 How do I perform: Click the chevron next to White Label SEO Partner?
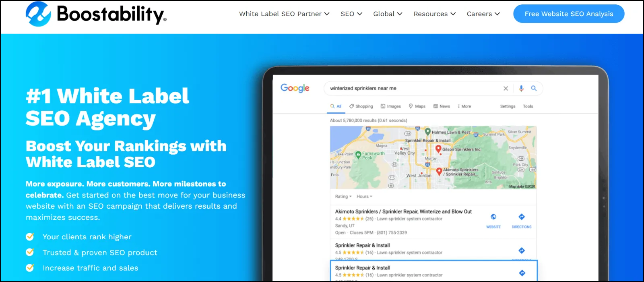[327, 14]
